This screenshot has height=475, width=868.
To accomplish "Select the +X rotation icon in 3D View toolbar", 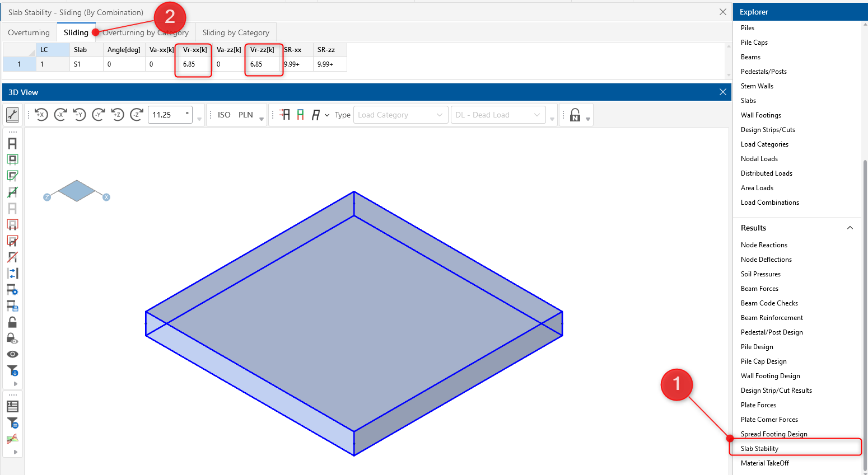I will [x=40, y=115].
